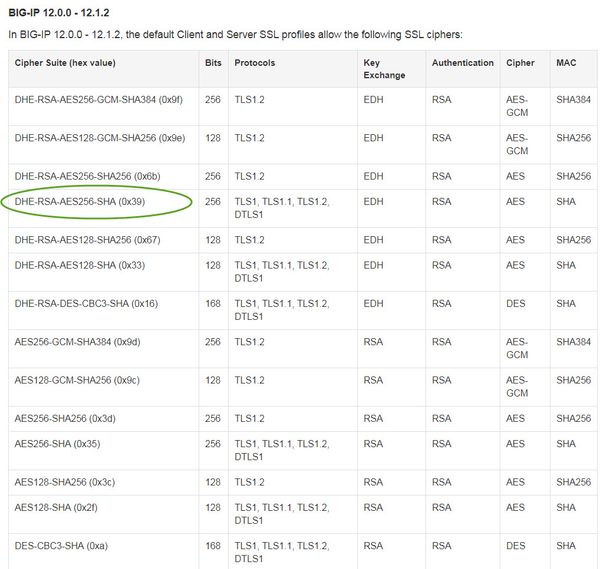The height and width of the screenshot is (569, 600).
Task: Select the 'BIG-IP 12.0.0 - 12.1.2' heading
Action: 59,13
